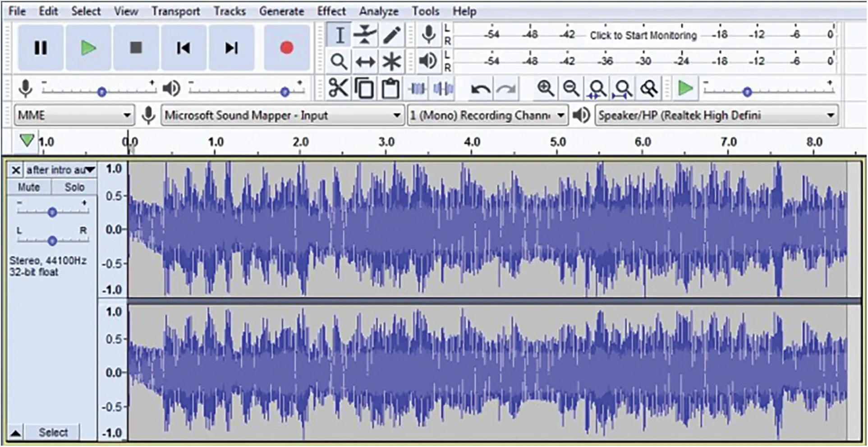The image size is (868, 447).
Task: Redo the last undone action
Action: [506, 89]
